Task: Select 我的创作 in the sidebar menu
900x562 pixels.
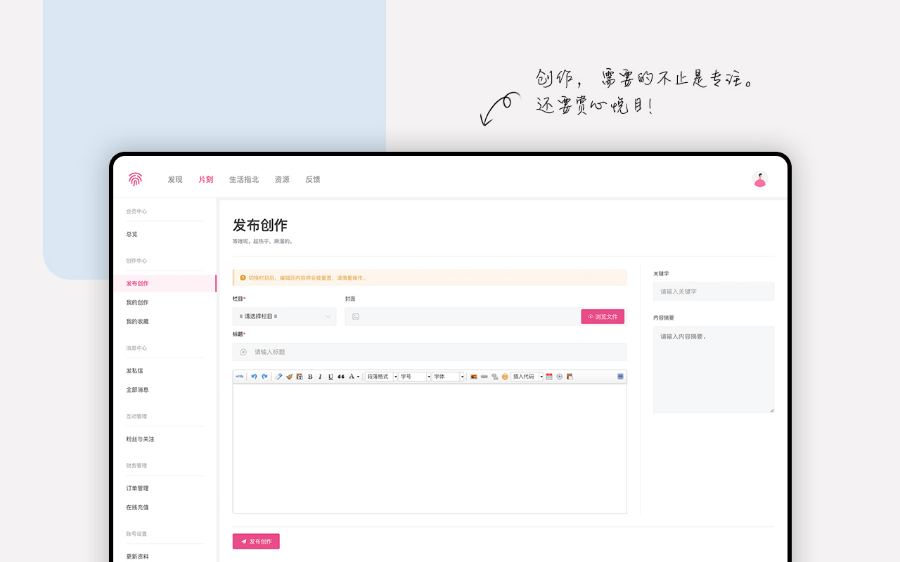Action: (137, 302)
